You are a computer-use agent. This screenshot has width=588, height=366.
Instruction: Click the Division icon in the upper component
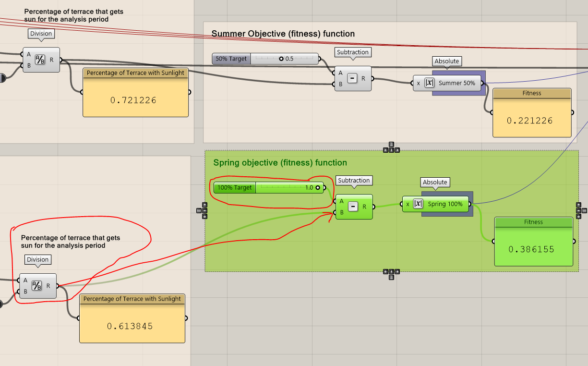coord(40,60)
